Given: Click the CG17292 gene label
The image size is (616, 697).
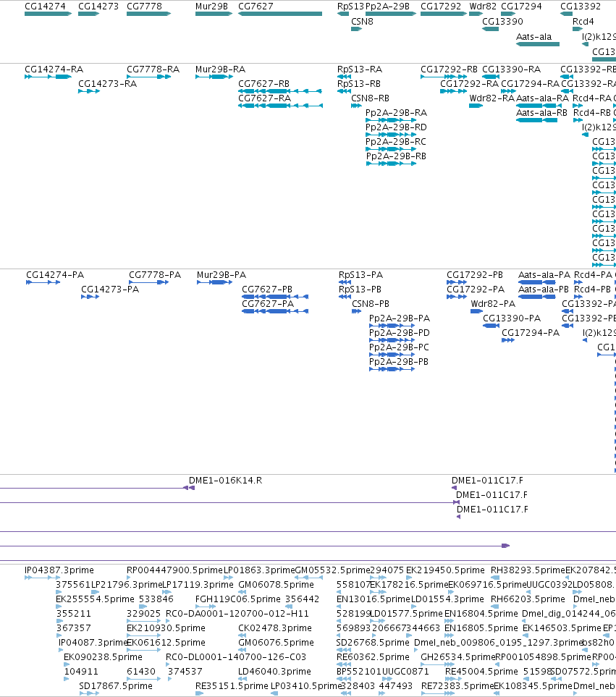Looking at the screenshot, I should (441, 7).
